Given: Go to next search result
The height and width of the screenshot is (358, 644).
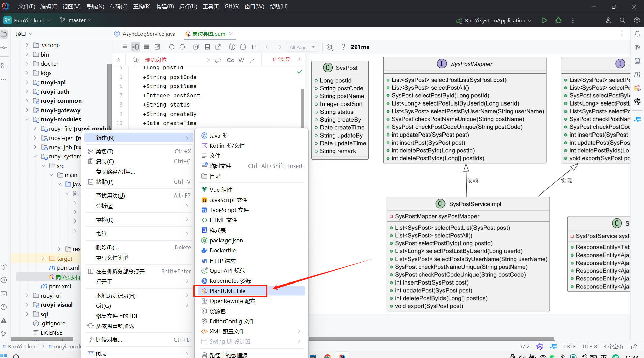Looking at the screenshot, I should [299, 59].
